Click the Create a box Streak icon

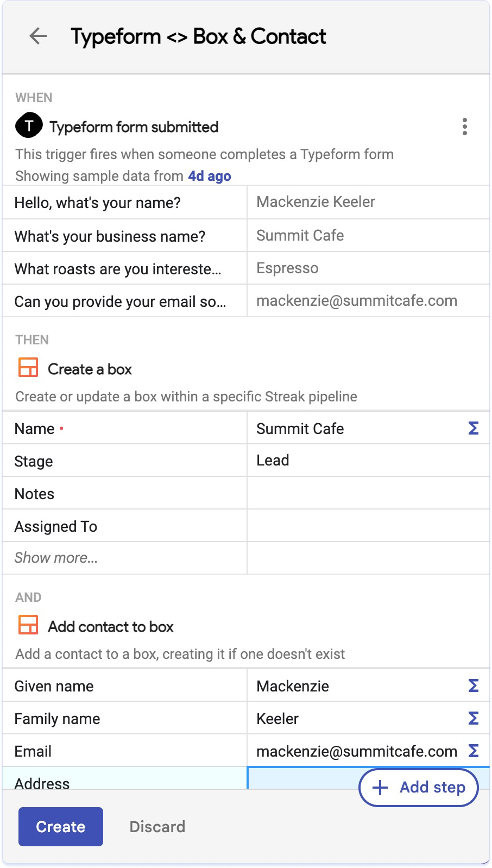tap(28, 368)
